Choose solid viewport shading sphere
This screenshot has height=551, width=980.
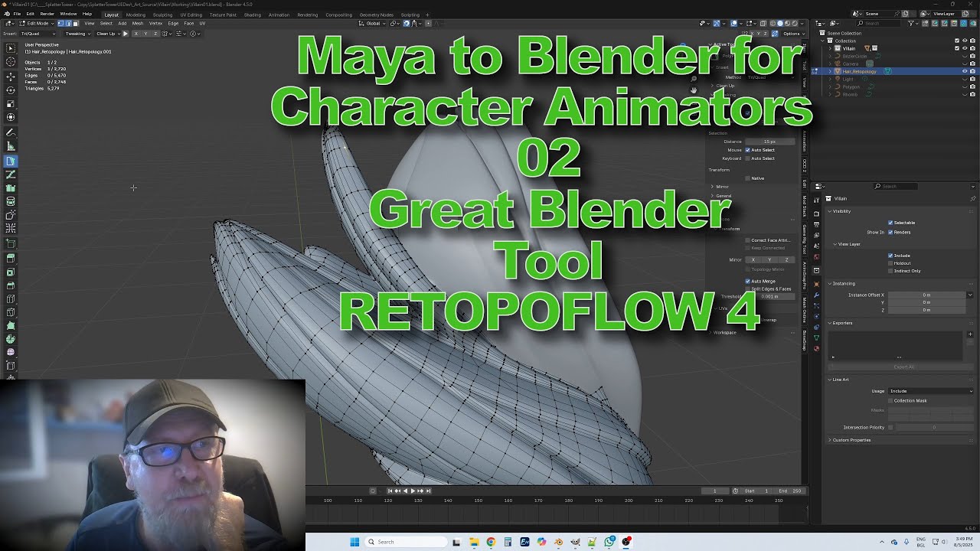pos(779,23)
